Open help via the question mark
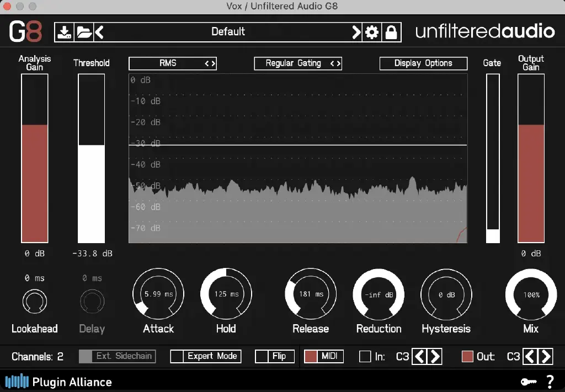 tap(549, 380)
